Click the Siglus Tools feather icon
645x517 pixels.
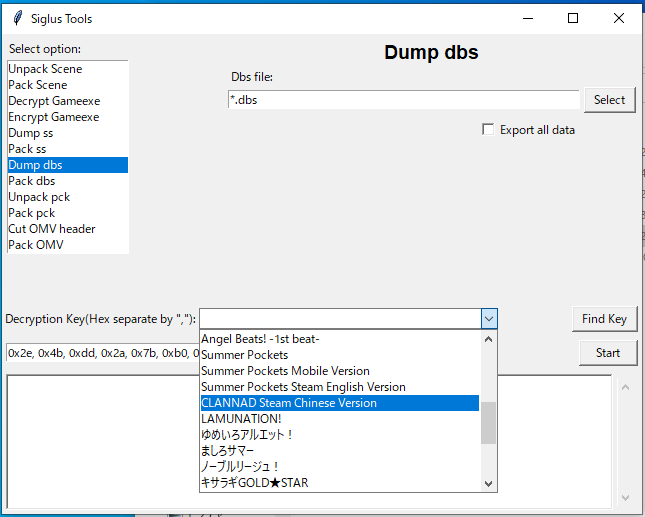point(17,19)
